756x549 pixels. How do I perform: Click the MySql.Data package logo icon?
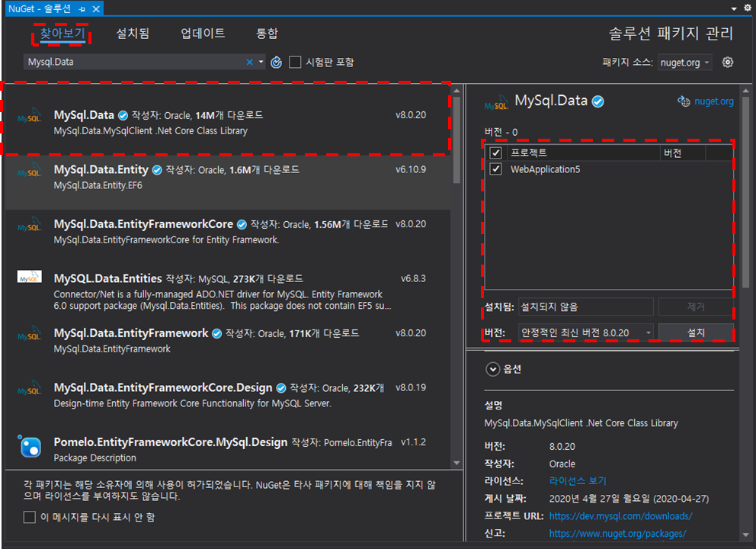(x=30, y=116)
